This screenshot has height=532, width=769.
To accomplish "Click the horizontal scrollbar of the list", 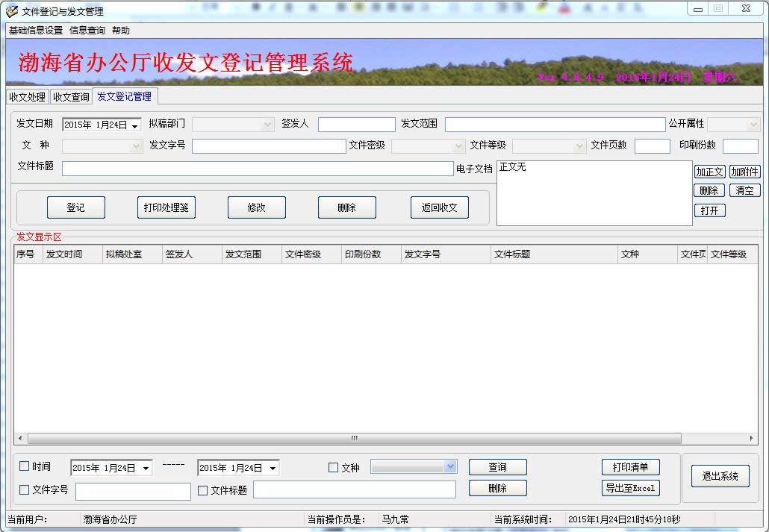I will (x=354, y=438).
